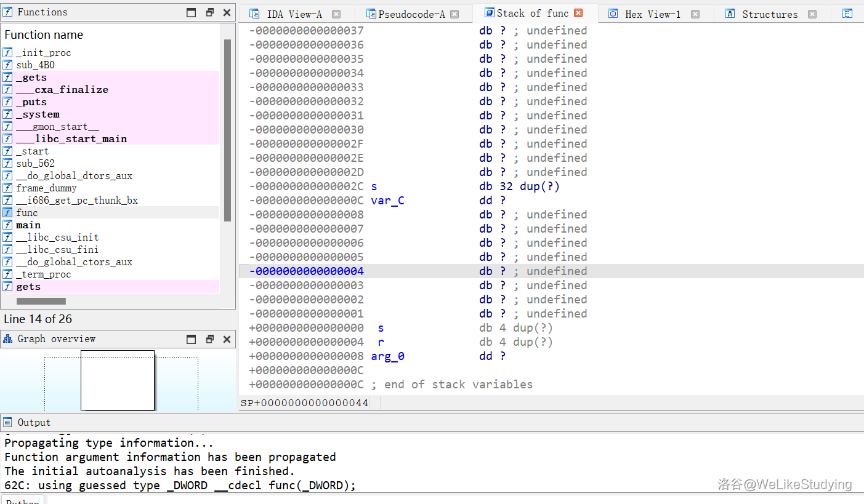Select the var_C stack variable
This screenshot has width=864, height=504.
coord(387,201)
